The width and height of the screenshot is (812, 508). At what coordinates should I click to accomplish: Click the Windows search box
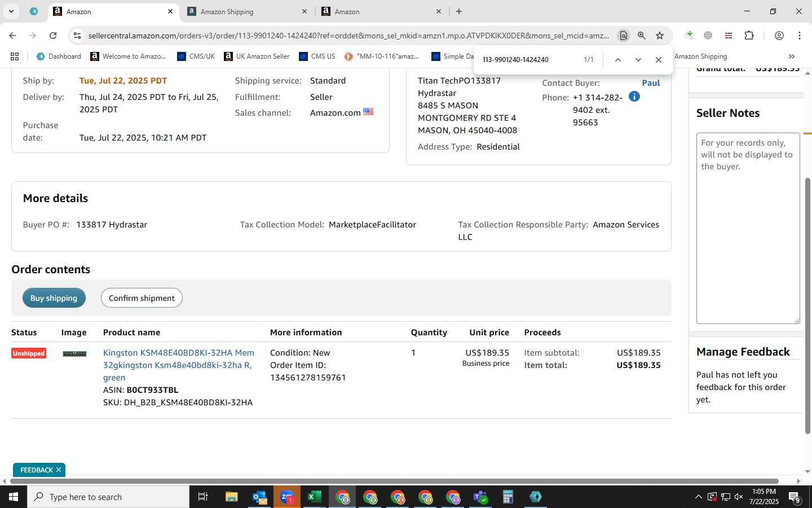point(108,497)
